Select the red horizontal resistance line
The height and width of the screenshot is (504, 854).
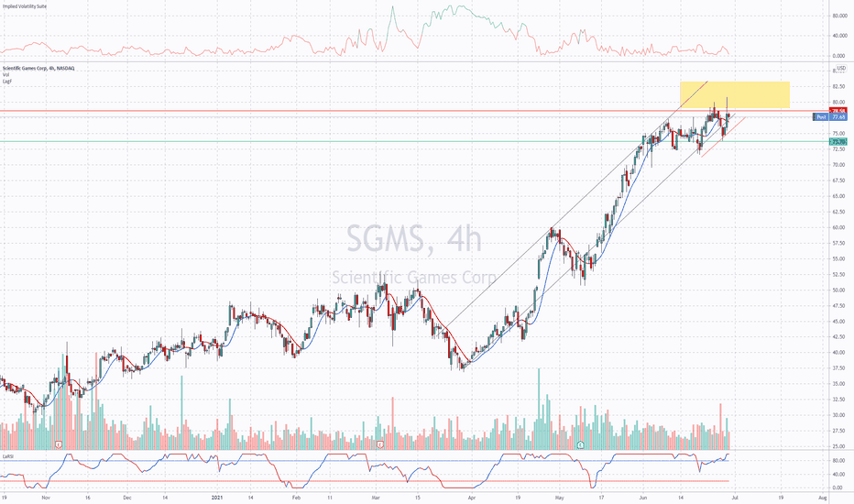pyautogui.click(x=414, y=111)
